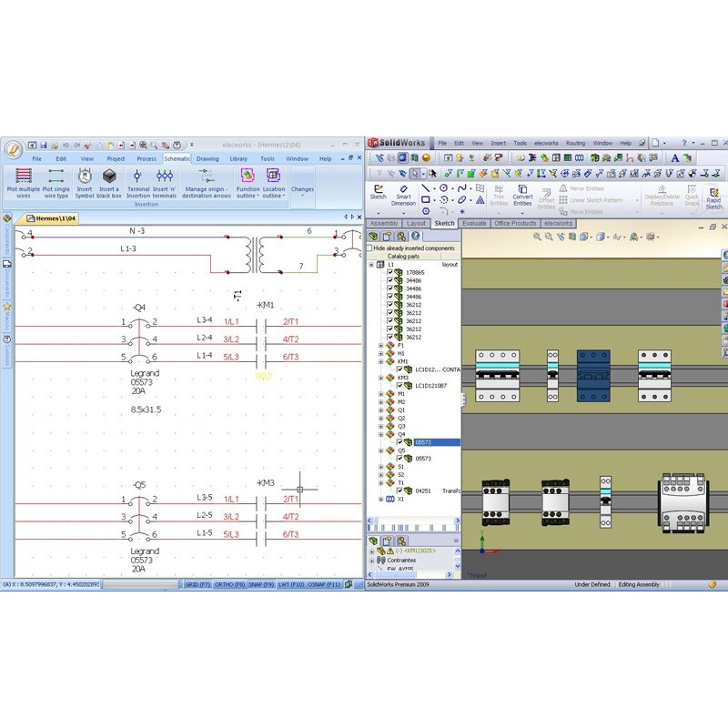This screenshot has height=728, width=728.
Task: Click the Layout tab in SolidWorks
Action: pos(416,223)
